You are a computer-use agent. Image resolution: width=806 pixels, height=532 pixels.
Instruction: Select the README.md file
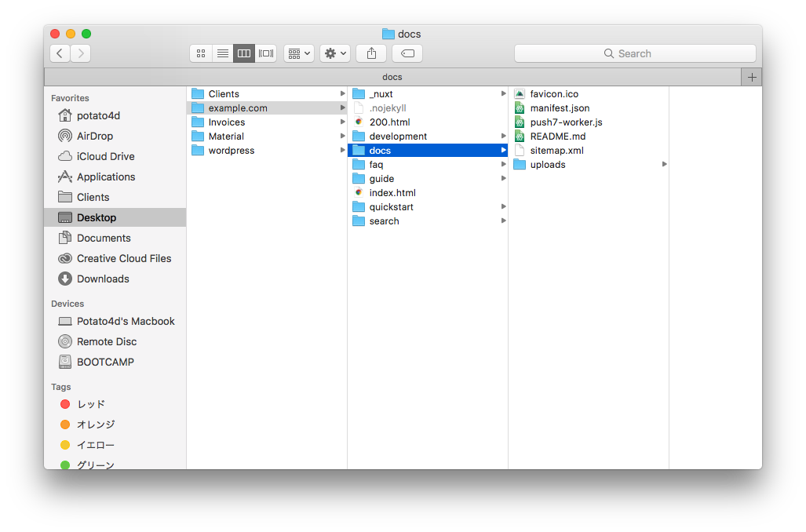pyautogui.click(x=589, y=137)
